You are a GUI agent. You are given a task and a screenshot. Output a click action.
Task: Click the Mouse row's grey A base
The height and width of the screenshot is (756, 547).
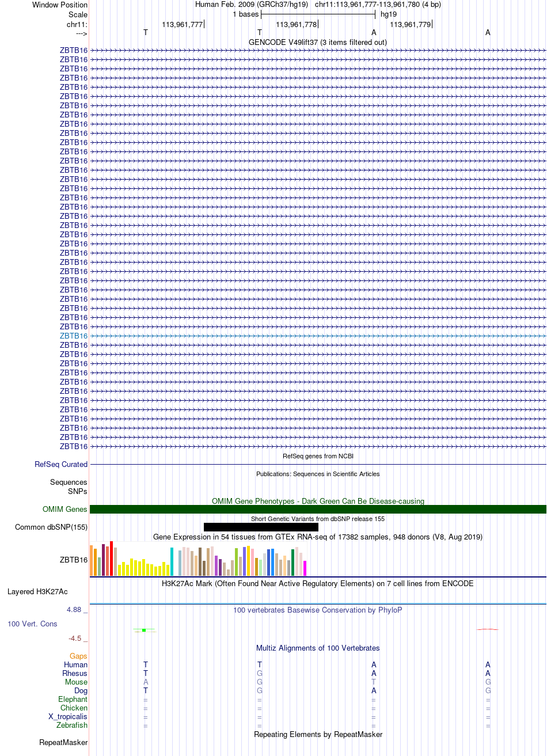146,682
